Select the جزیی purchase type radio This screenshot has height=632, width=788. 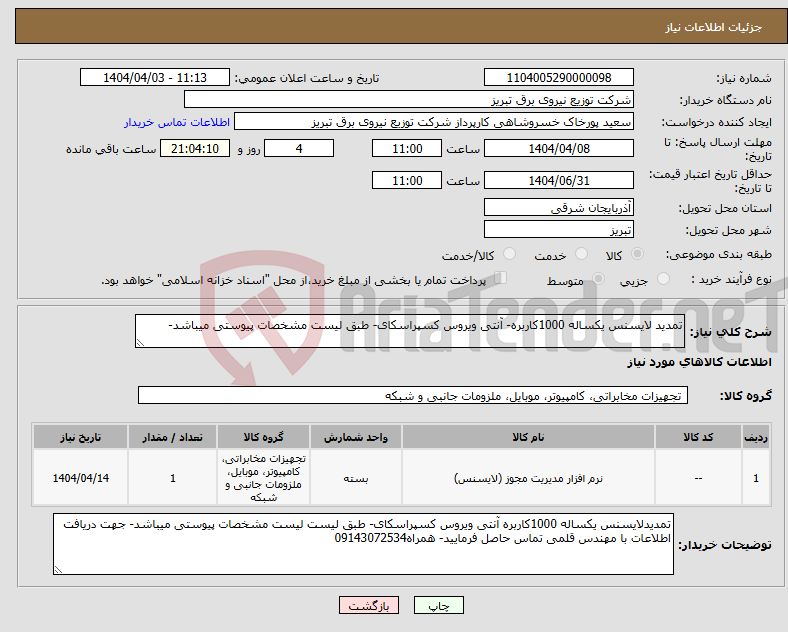point(663,278)
